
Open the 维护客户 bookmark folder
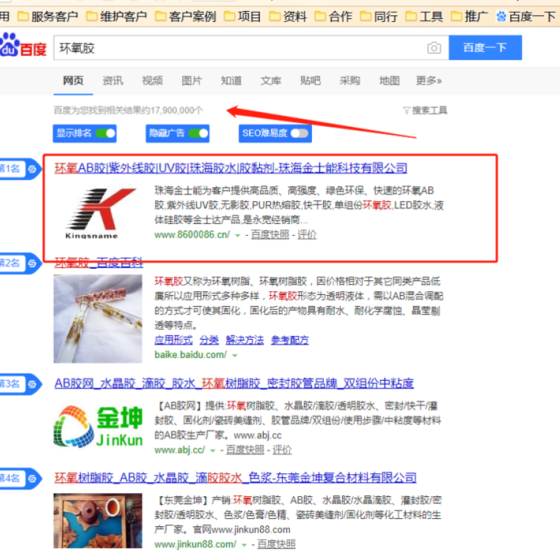pyautogui.click(x=117, y=16)
